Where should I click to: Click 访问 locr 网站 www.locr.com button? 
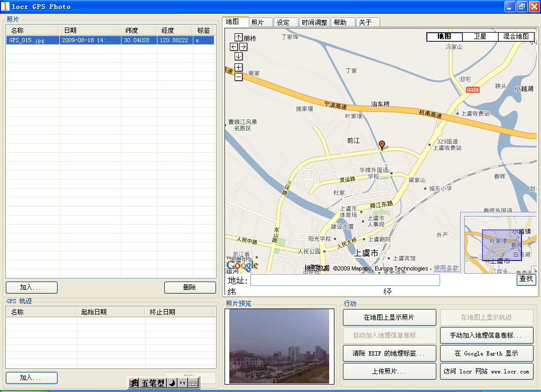pos(487,371)
